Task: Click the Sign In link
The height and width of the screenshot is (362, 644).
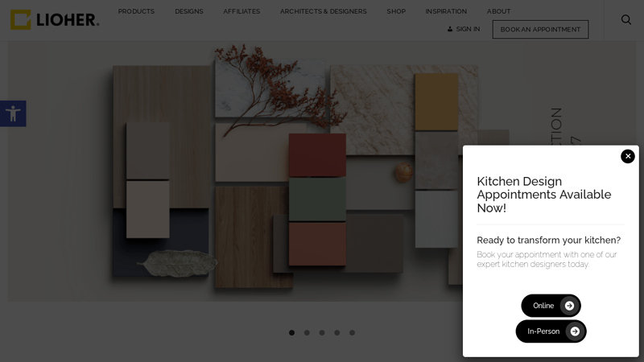Action: tap(464, 29)
